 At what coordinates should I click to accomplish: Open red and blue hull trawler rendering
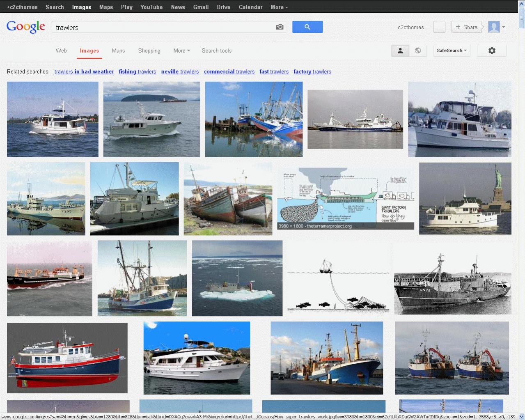pos(67,358)
